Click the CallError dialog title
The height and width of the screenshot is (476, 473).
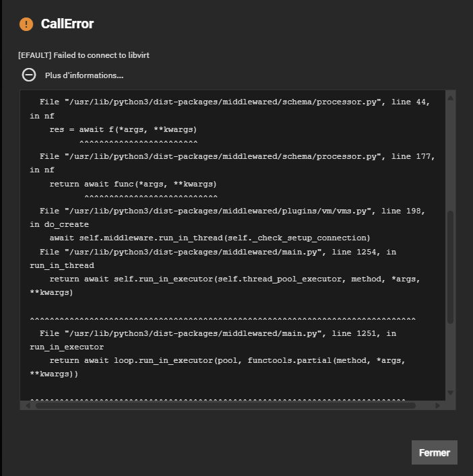(67, 24)
